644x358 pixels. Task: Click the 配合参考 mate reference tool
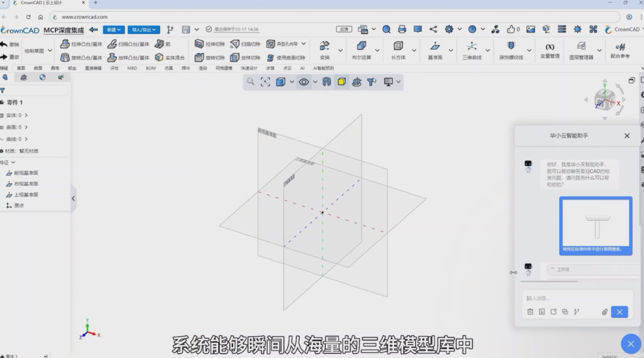pyautogui.click(x=620, y=51)
